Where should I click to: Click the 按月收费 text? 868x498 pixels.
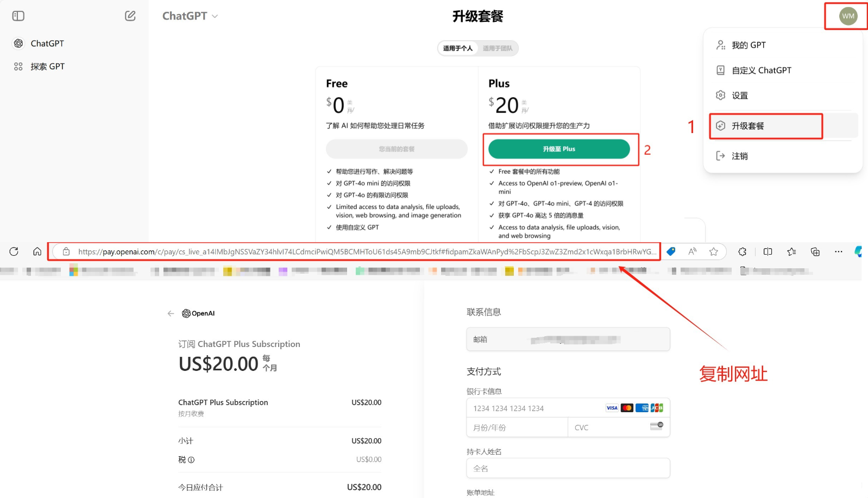pos(191,414)
